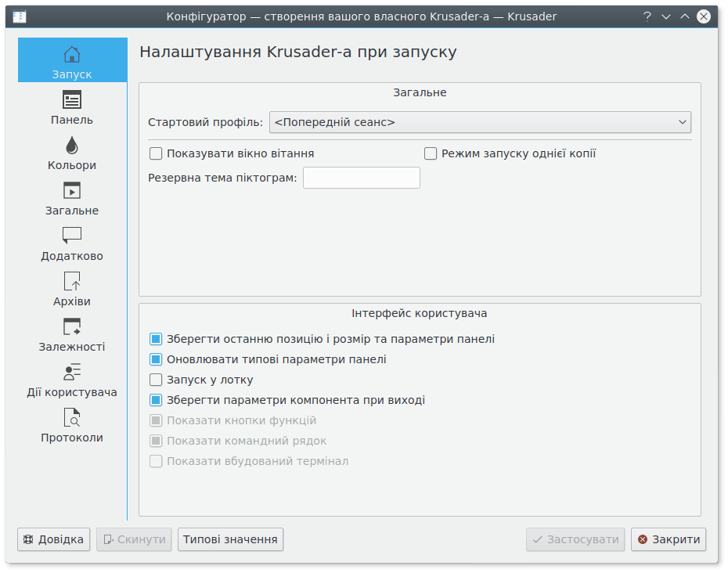Open Дії користувача settings icon

tap(72, 373)
